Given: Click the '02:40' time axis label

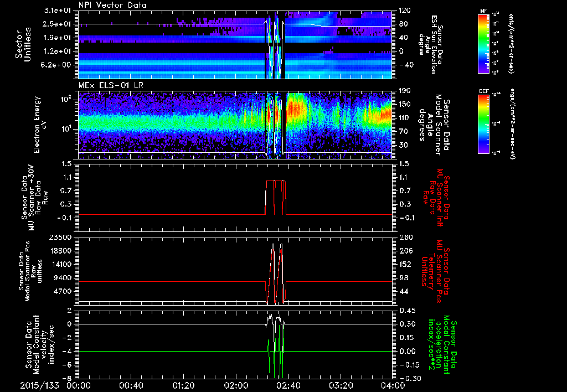Looking at the screenshot, I should coord(288,385).
